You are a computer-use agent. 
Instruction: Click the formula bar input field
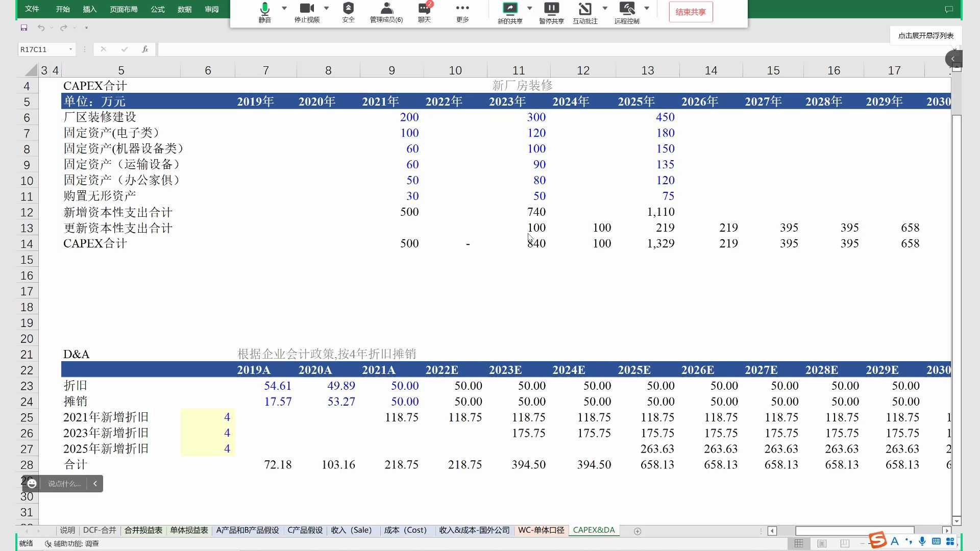click(x=556, y=49)
